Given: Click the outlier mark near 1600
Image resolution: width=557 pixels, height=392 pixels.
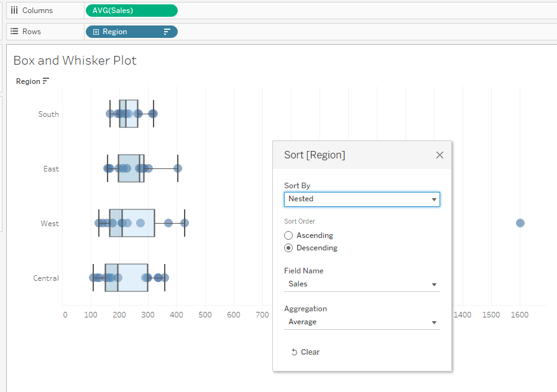Looking at the screenshot, I should click(x=520, y=223).
